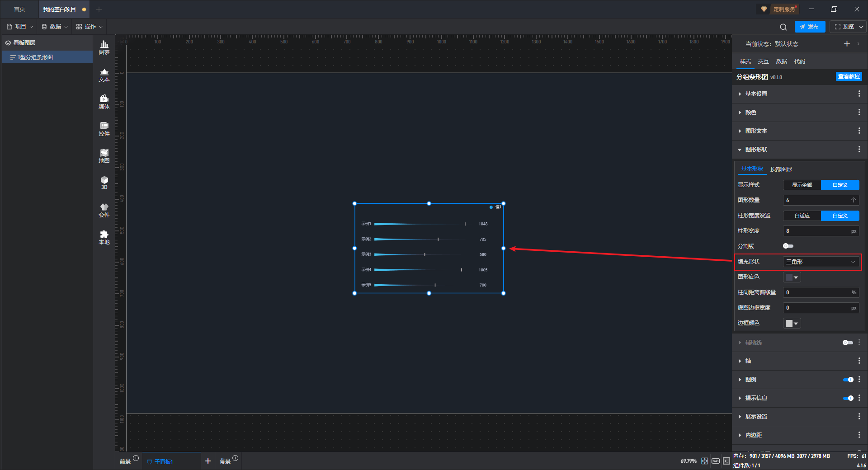The image size is (868, 470).
Task: Click the search magnifier icon
Action: click(x=783, y=27)
